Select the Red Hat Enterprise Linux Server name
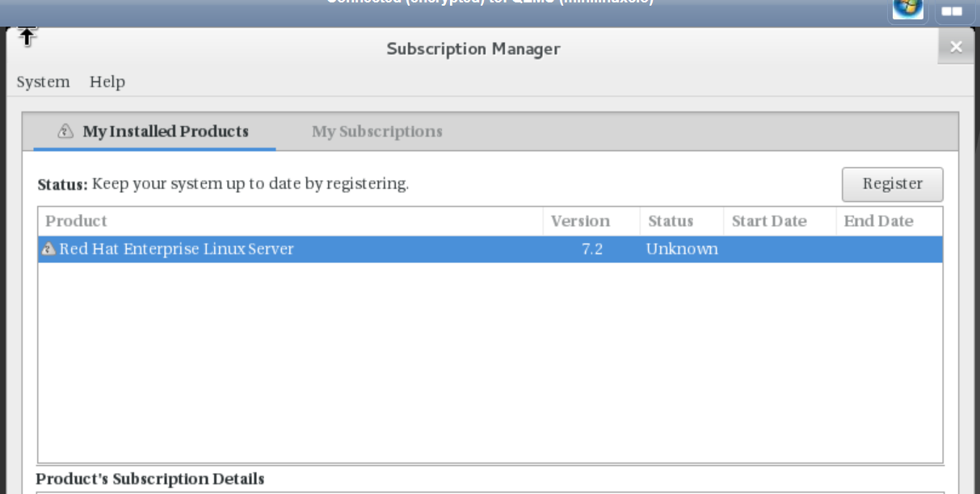Image resolution: width=980 pixels, height=494 pixels. [176, 249]
